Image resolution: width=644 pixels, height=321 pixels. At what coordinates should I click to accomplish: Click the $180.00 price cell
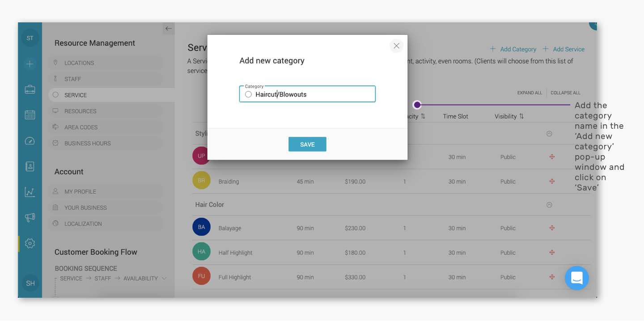[355, 253]
